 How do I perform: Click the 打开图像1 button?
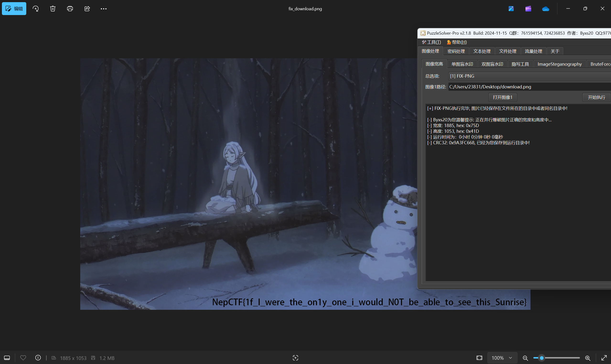tap(503, 97)
